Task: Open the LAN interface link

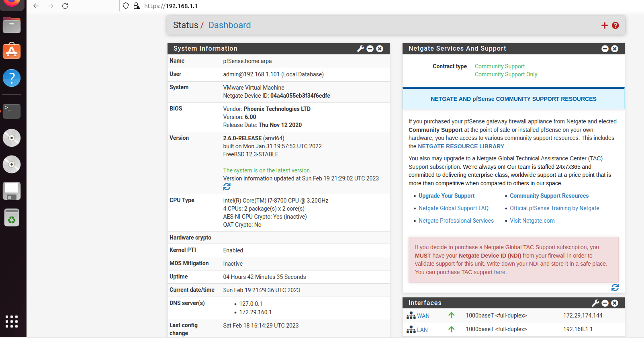Action: pos(422,330)
